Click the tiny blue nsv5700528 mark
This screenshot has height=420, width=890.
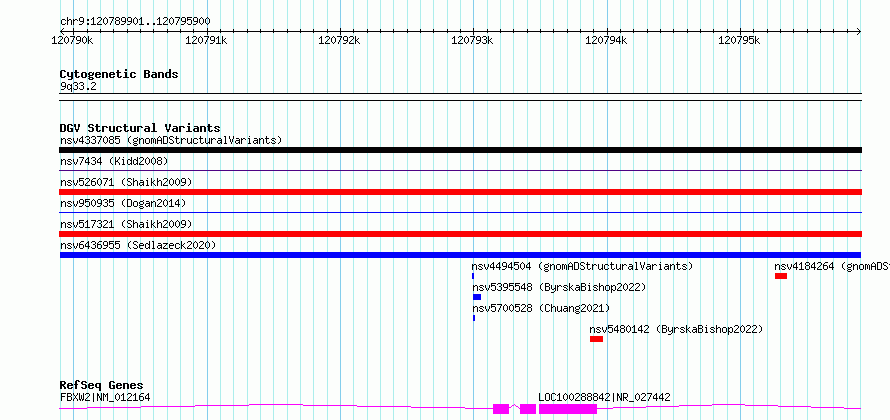pyautogui.click(x=473, y=318)
